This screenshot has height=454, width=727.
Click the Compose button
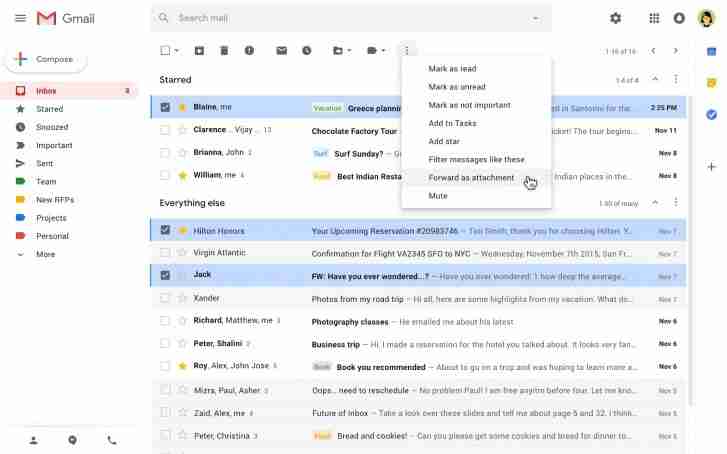pos(46,59)
